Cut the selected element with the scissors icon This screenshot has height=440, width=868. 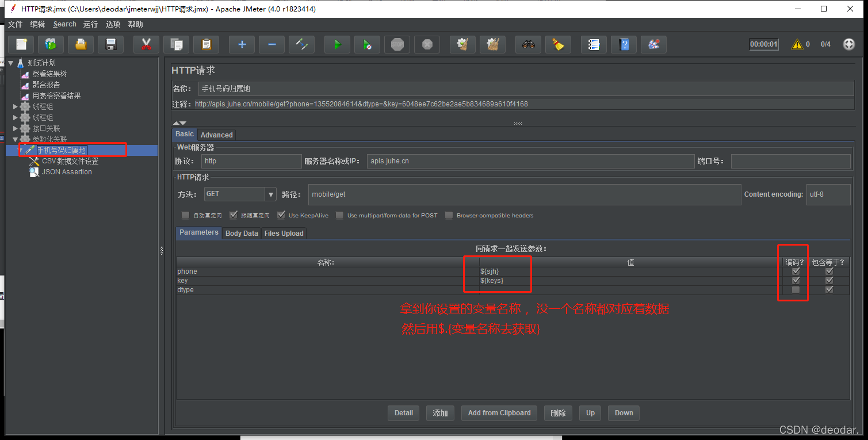click(146, 44)
